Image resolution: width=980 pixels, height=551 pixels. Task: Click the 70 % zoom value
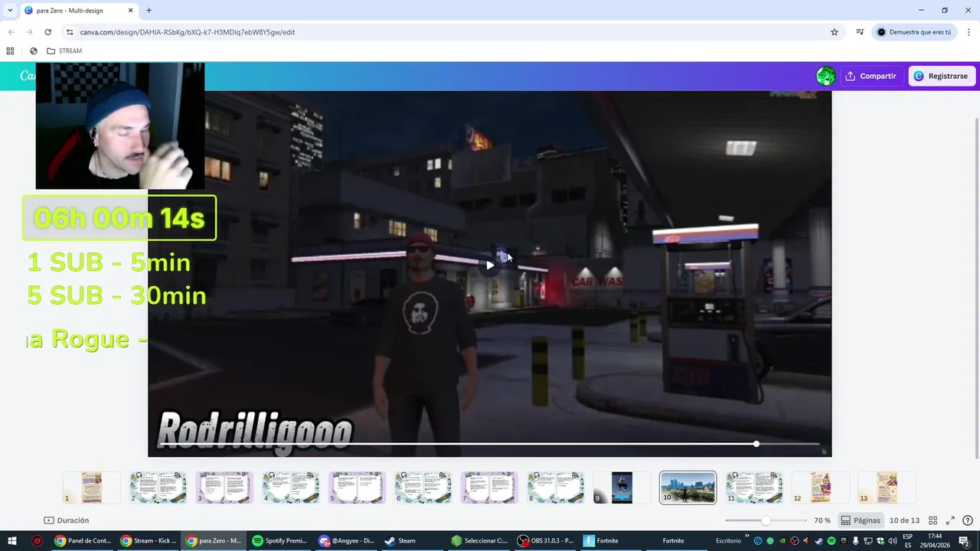(822, 520)
